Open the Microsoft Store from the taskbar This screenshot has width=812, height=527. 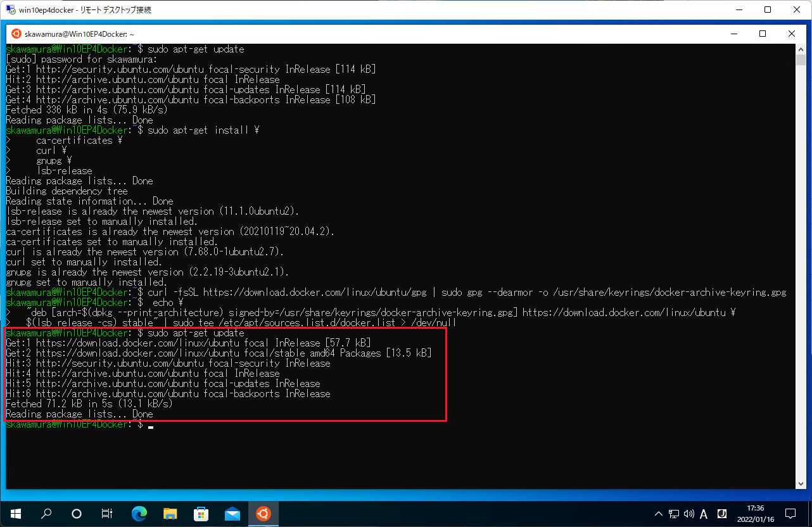(201, 514)
